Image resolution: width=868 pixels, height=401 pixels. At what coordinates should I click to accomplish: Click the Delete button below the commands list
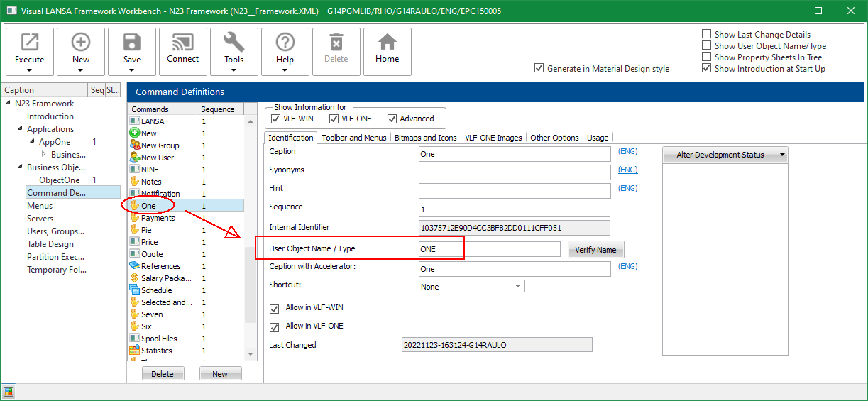(163, 374)
